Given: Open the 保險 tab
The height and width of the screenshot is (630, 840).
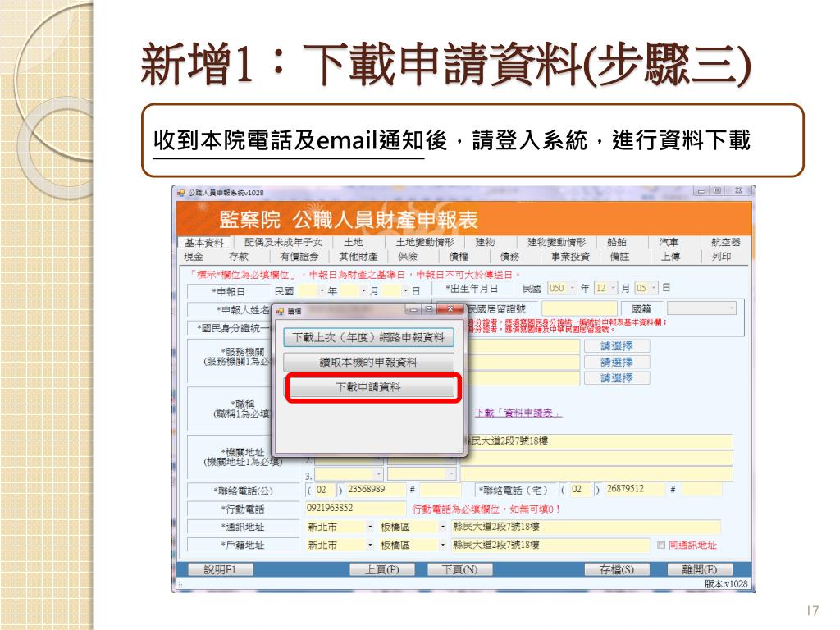Looking at the screenshot, I should click(x=408, y=257).
